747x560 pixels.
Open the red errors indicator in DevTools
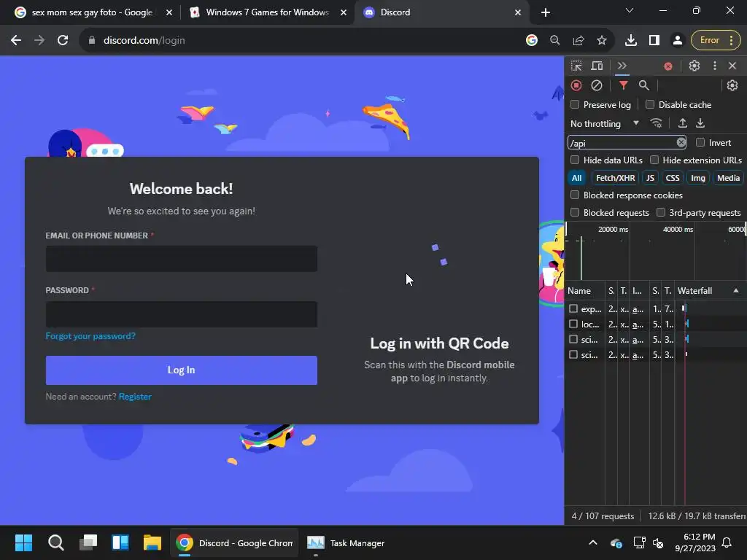point(668,66)
